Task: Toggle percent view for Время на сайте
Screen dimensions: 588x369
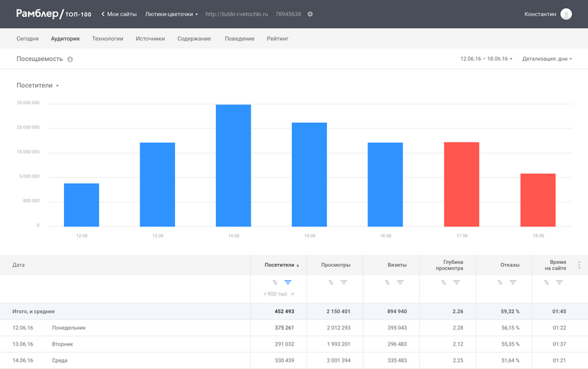Action: tap(546, 282)
